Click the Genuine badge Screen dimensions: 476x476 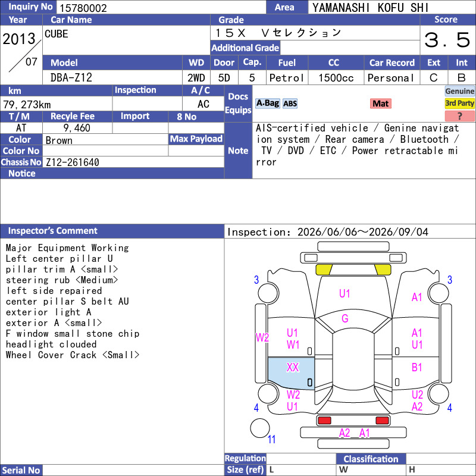pos(459,91)
